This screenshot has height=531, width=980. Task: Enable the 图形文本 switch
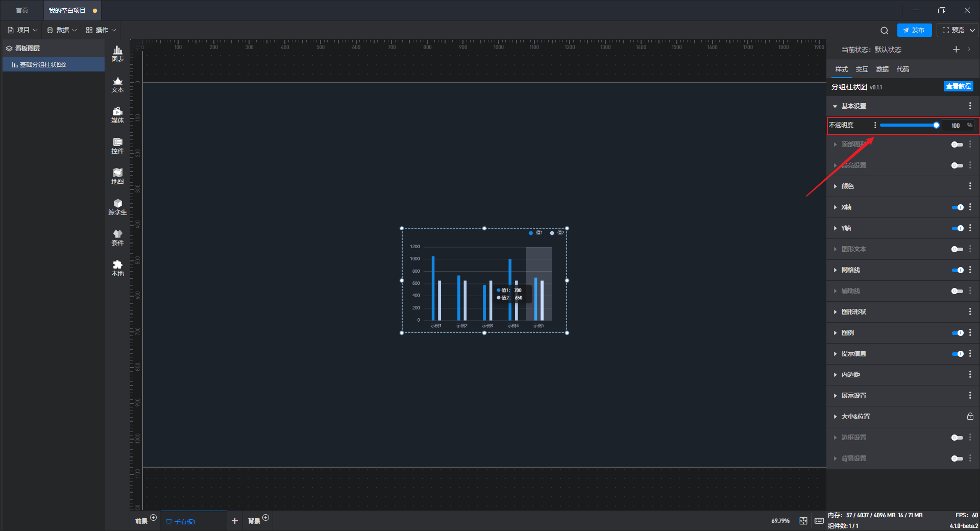click(957, 249)
